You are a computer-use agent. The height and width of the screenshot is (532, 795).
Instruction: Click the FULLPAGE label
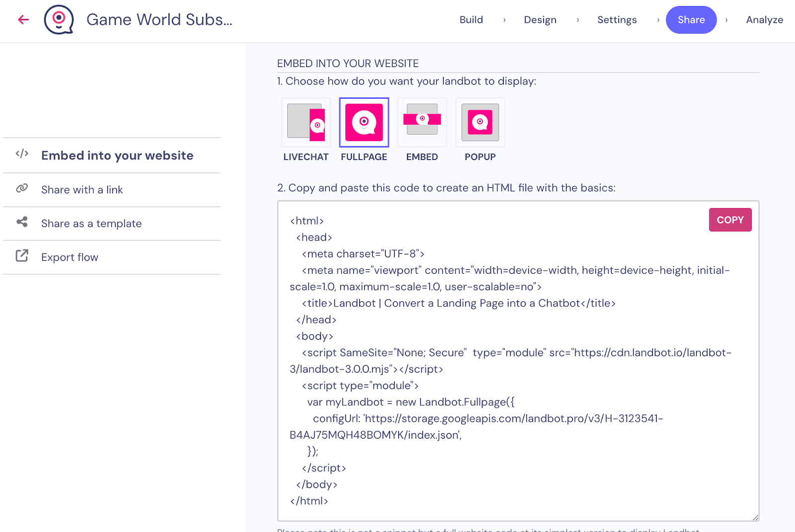coord(364,157)
